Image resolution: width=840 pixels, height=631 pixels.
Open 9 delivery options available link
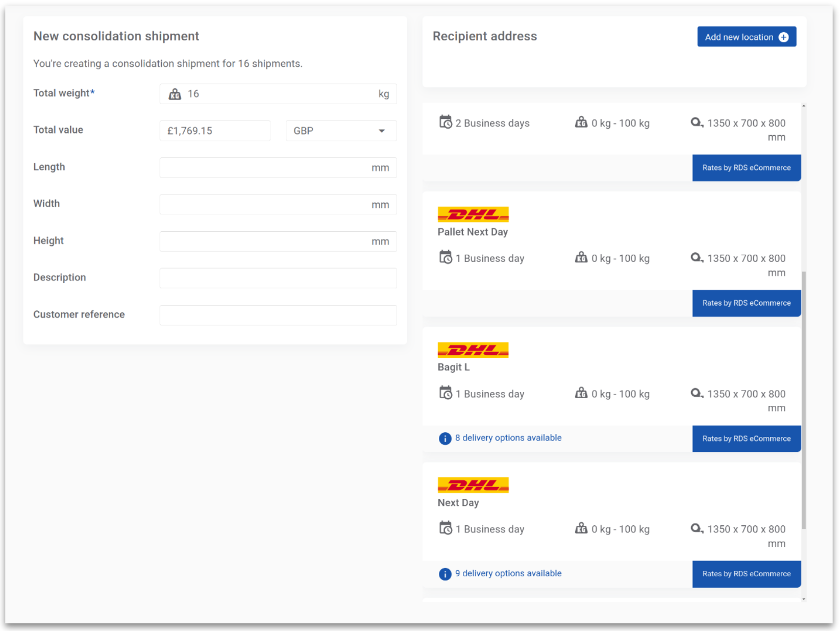(x=508, y=573)
